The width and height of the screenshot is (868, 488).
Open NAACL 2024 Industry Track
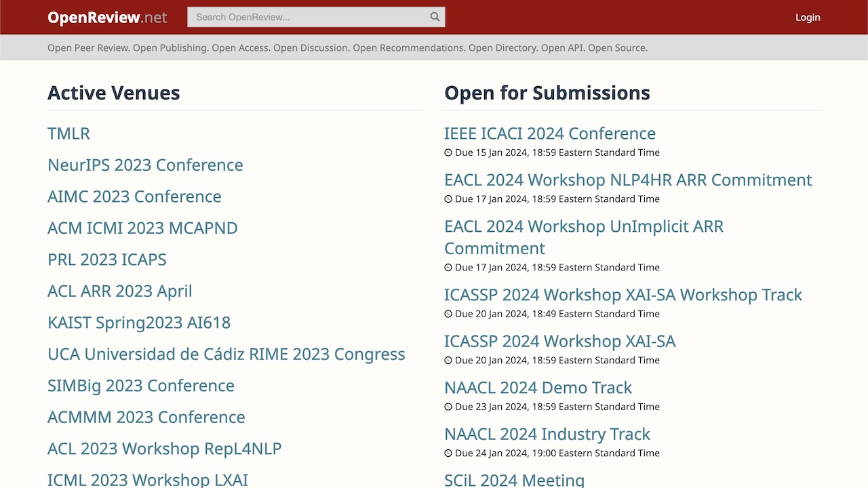[547, 434]
